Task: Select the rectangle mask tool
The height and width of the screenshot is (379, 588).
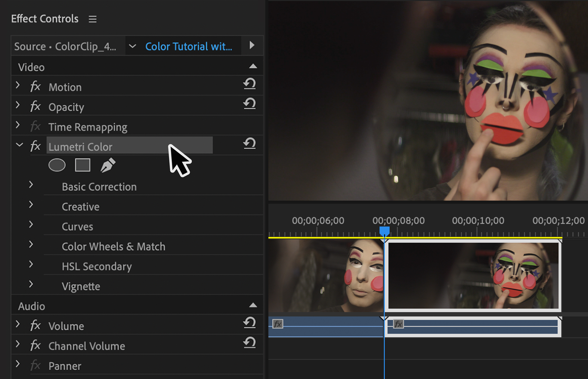Action: [83, 165]
